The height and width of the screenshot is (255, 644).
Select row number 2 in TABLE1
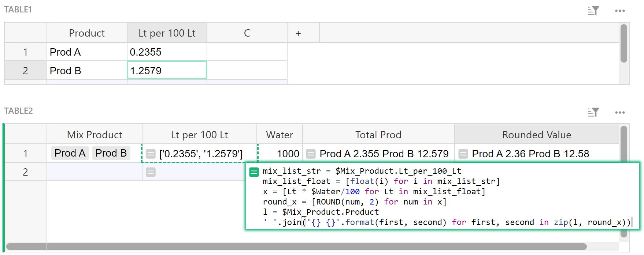25,71
